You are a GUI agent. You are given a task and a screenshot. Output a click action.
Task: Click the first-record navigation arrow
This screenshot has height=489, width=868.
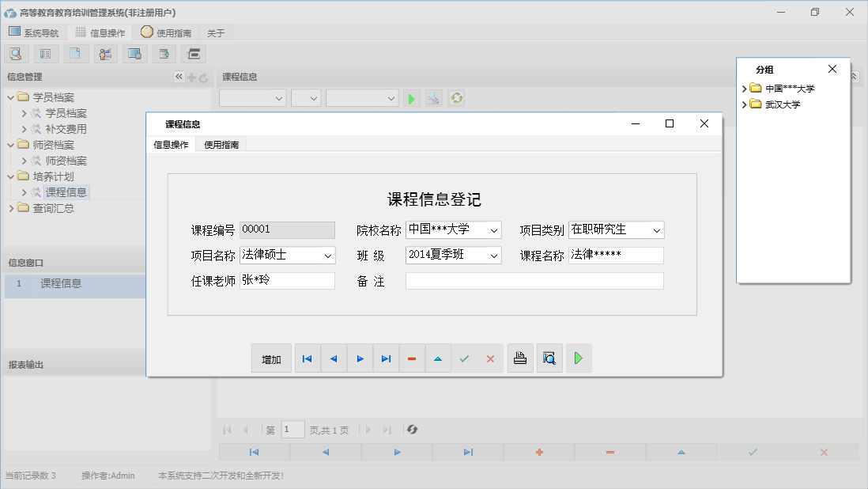tap(308, 358)
